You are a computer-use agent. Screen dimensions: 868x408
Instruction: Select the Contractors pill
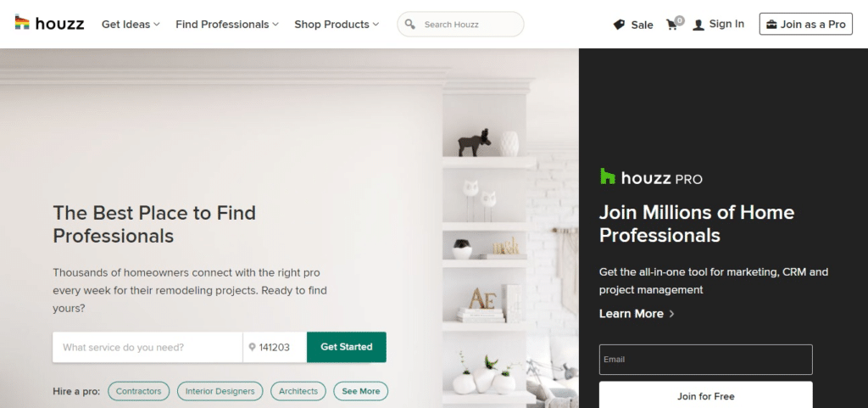pyautogui.click(x=138, y=391)
